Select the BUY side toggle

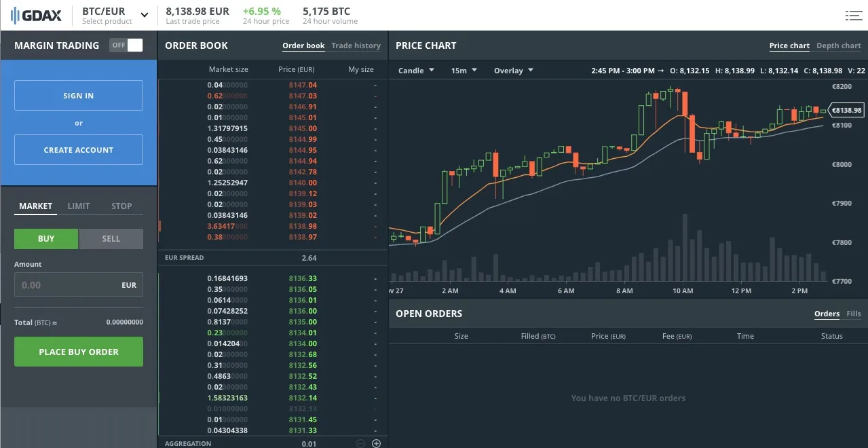[x=46, y=239]
